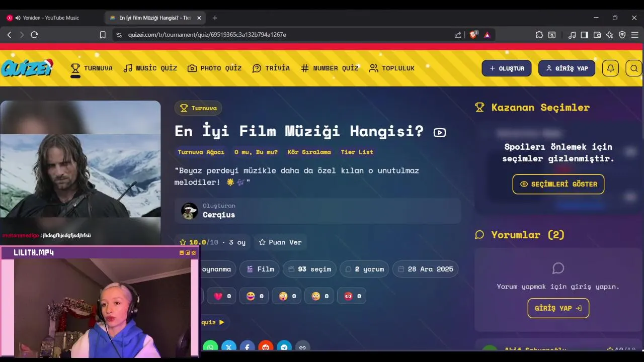Close the LILITH.MP4 overlay window
The height and width of the screenshot is (362, 644).
[x=194, y=253]
